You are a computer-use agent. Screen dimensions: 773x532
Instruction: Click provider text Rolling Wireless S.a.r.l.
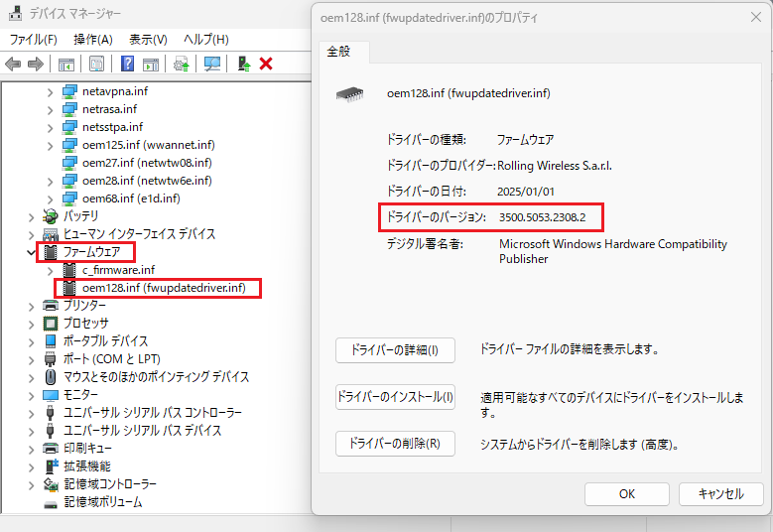[555, 166]
